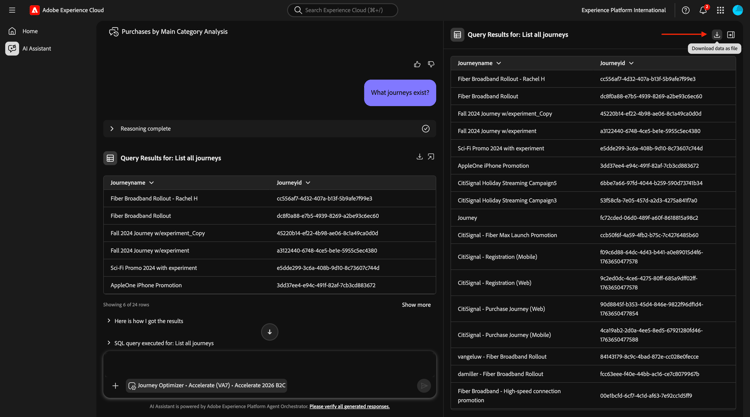The image size is (750, 417).
Task: Select CitiSignal - Purchase Journey (Mobile) row
Action: click(593, 335)
